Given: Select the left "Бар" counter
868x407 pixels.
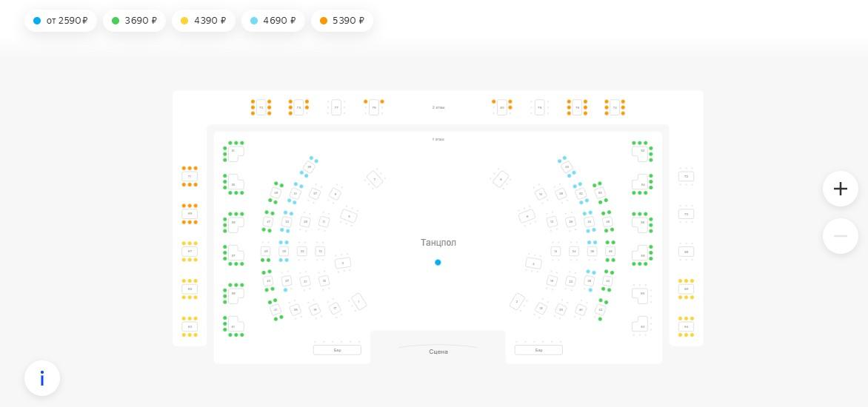Looking at the screenshot, I should click(337, 350).
